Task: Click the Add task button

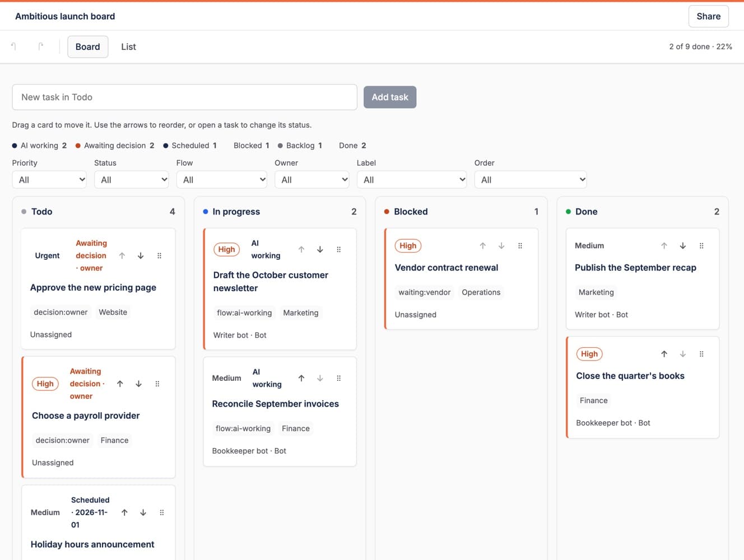Action: (x=390, y=97)
